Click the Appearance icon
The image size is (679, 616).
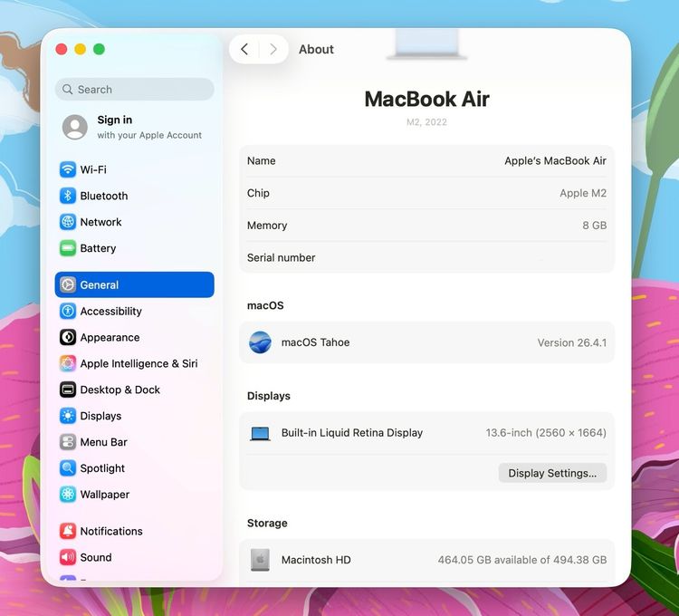[68, 337]
